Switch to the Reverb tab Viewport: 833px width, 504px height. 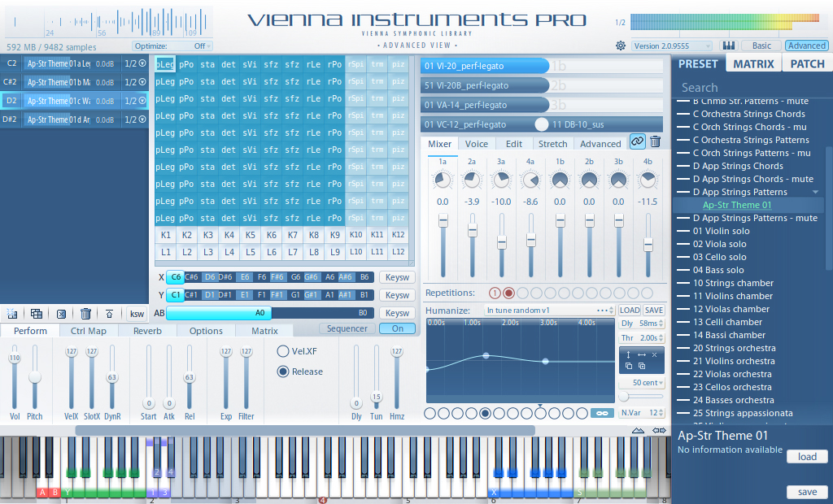(x=148, y=330)
